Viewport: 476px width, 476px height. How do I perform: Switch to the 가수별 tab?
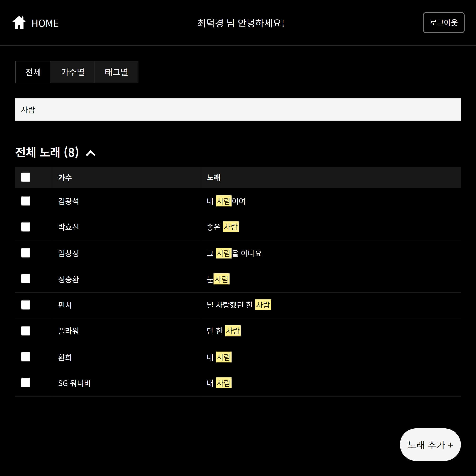73,72
